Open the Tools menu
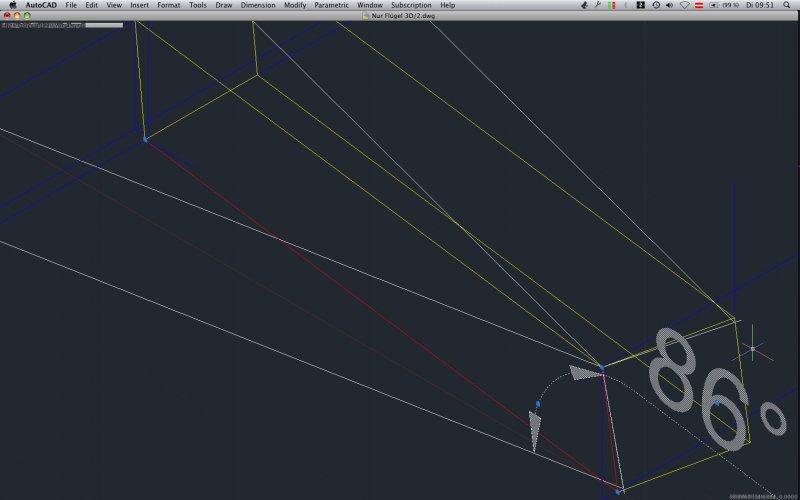Image resolution: width=800 pixels, height=500 pixels. [197, 5]
